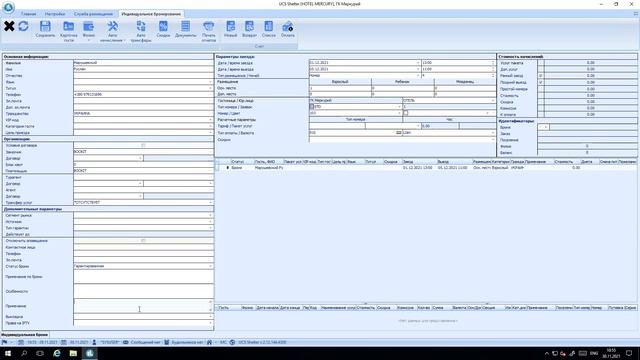The width and height of the screenshot is (640, 360).
Task: Click user icon in status bar
Action: (x=94, y=342)
